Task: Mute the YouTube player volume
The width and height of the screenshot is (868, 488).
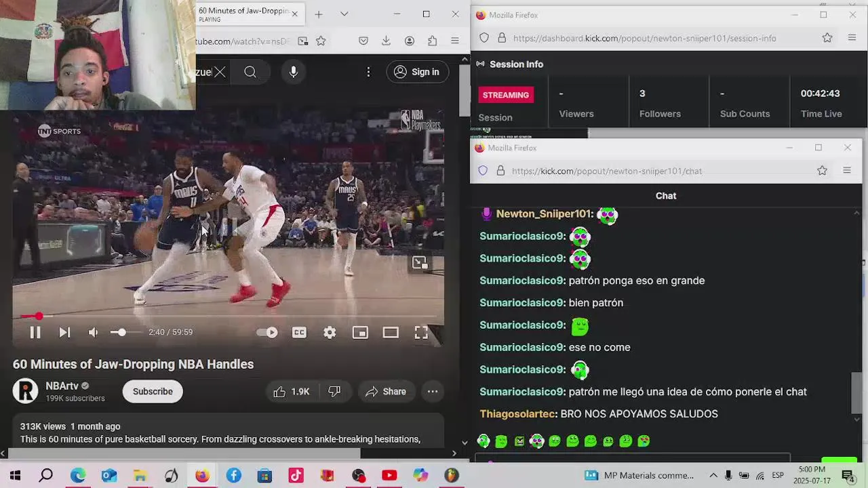Action: (x=93, y=332)
